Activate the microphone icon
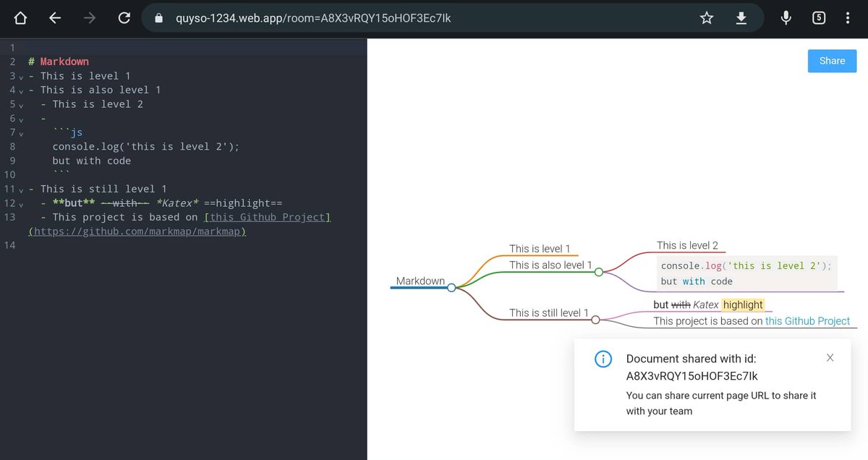Viewport: 868px width, 460px height. 786,19
